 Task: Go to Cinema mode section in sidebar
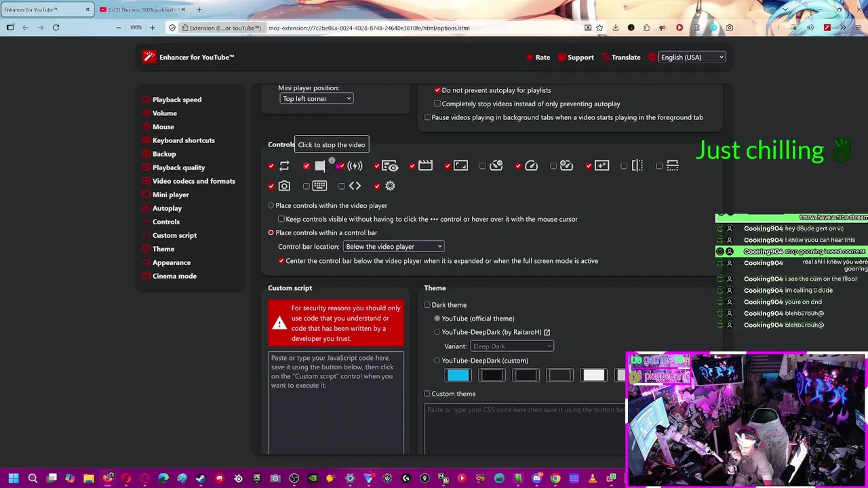coord(174,276)
